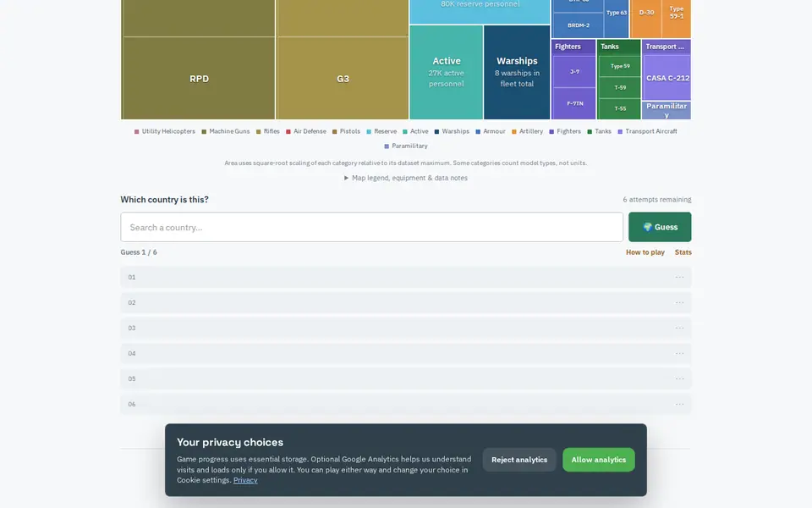Image resolution: width=812 pixels, height=508 pixels.
Task: Click the 'Which country is this?' heading
Action: [165, 200]
